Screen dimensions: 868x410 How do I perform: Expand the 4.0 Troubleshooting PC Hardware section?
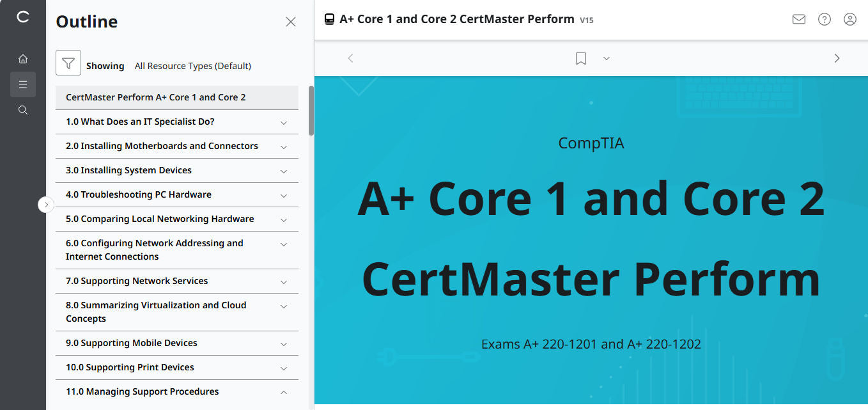[x=283, y=194]
